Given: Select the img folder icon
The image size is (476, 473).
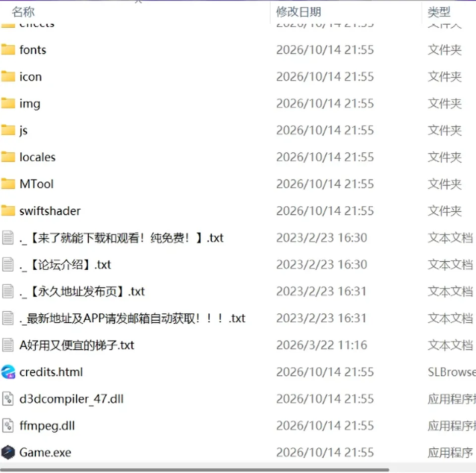Looking at the screenshot, I should tap(8, 104).
